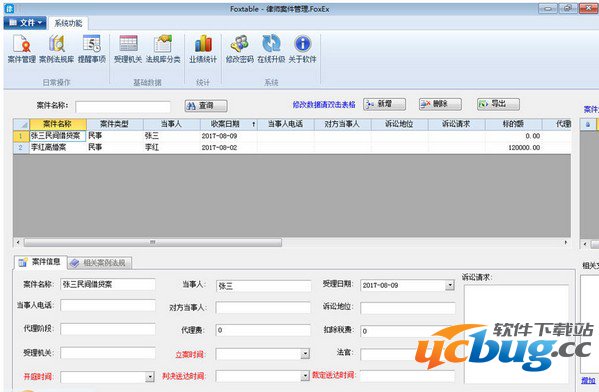Open 判决送达时间 dropdown arrow
The image size is (599, 392).
(x=305, y=376)
